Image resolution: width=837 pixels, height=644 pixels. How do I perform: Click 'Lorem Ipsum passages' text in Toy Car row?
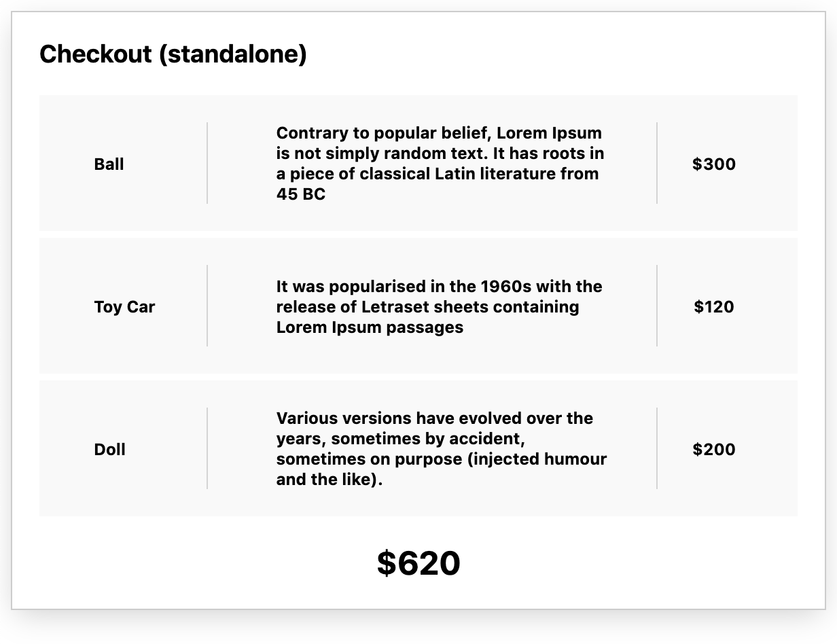(370, 327)
